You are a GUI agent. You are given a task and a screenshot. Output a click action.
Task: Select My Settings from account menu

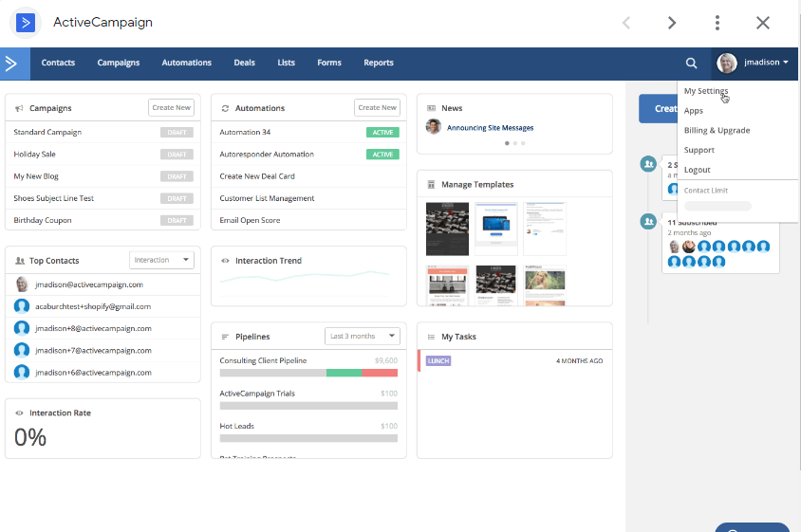click(706, 91)
